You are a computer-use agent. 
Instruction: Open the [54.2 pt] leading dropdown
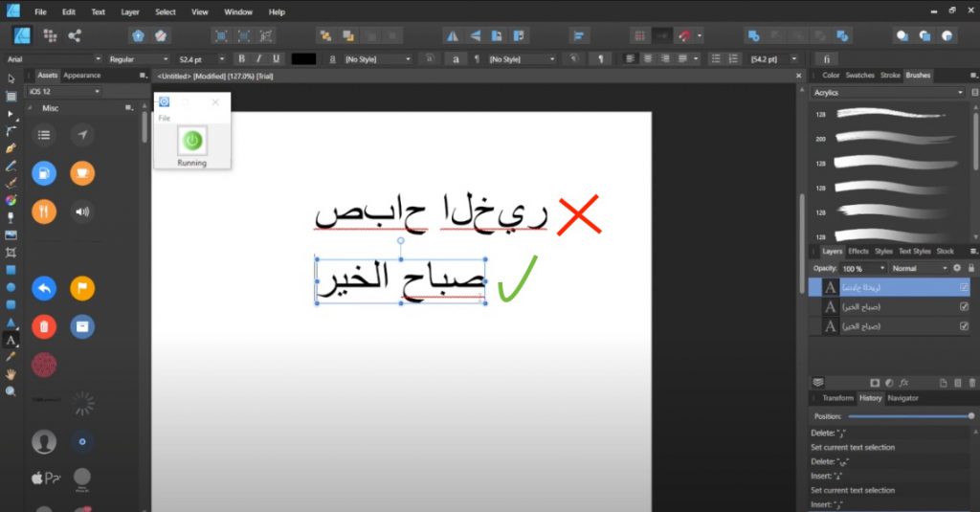[x=773, y=58]
